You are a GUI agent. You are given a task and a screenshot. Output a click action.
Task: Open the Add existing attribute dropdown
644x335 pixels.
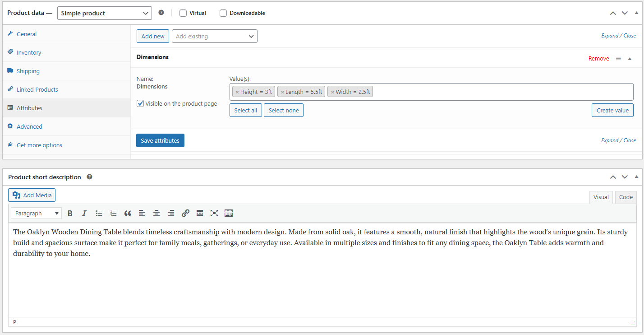pyautogui.click(x=214, y=36)
